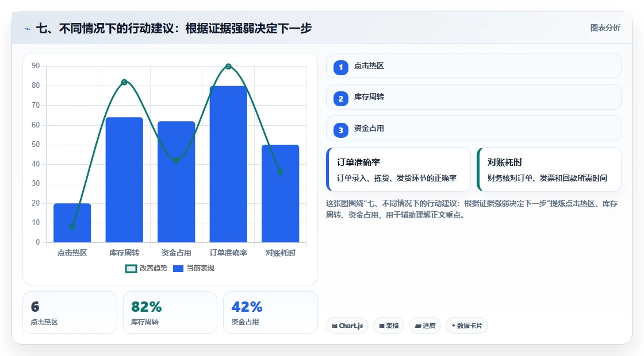Click the 改善趋势 legend text

[x=154, y=268]
